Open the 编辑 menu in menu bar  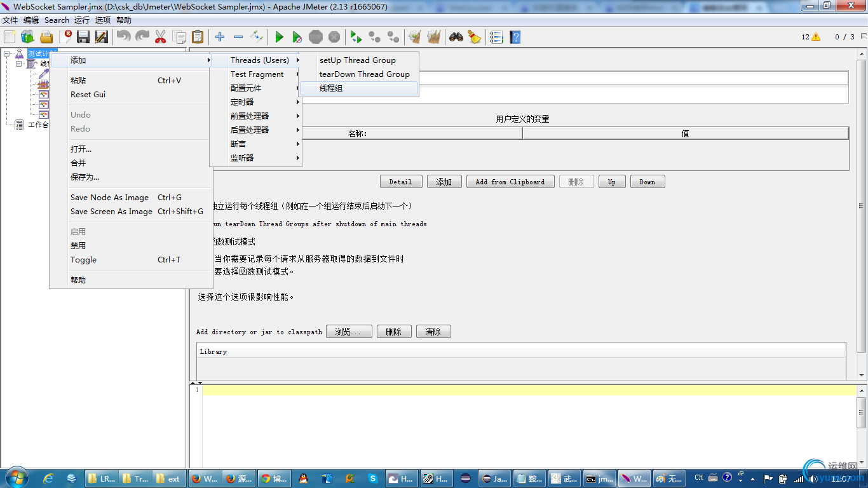tap(31, 20)
